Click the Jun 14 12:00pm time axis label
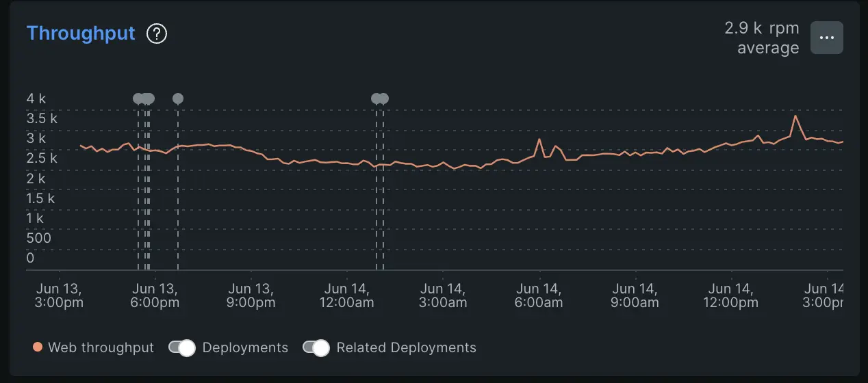 pyautogui.click(x=730, y=295)
